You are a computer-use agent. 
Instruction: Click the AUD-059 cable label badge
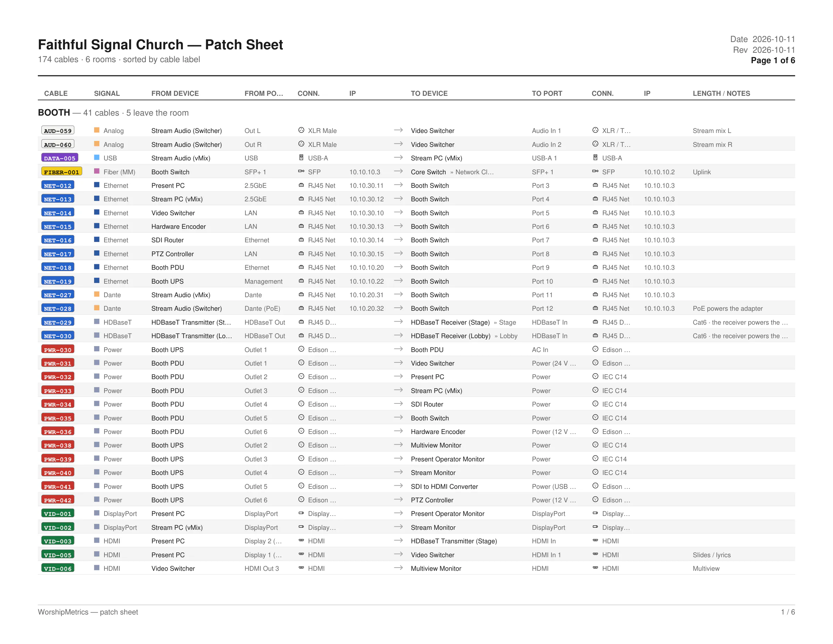[x=58, y=131]
